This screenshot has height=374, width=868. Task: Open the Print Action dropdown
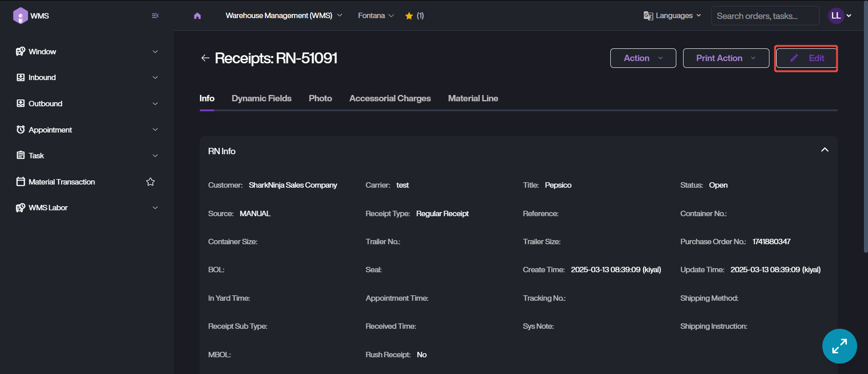(x=726, y=58)
